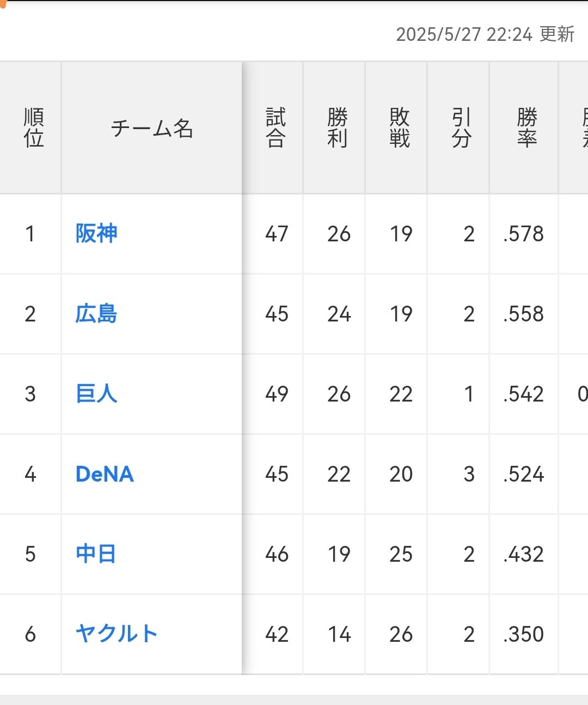Select the 巨人 team link
The height and width of the screenshot is (705, 588).
point(96,394)
